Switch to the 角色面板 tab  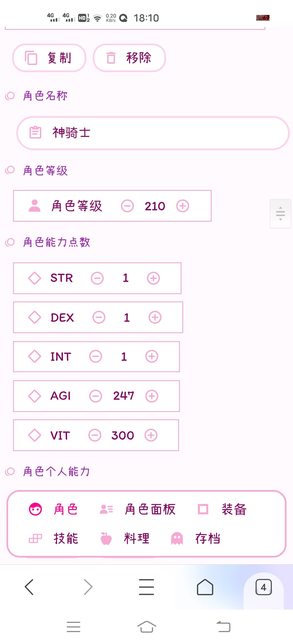pyautogui.click(x=138, y=509)
